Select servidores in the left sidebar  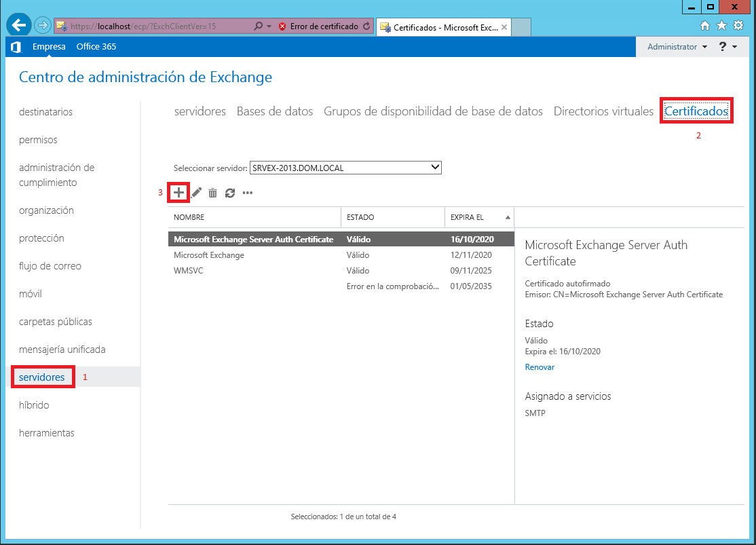point(42,377)
